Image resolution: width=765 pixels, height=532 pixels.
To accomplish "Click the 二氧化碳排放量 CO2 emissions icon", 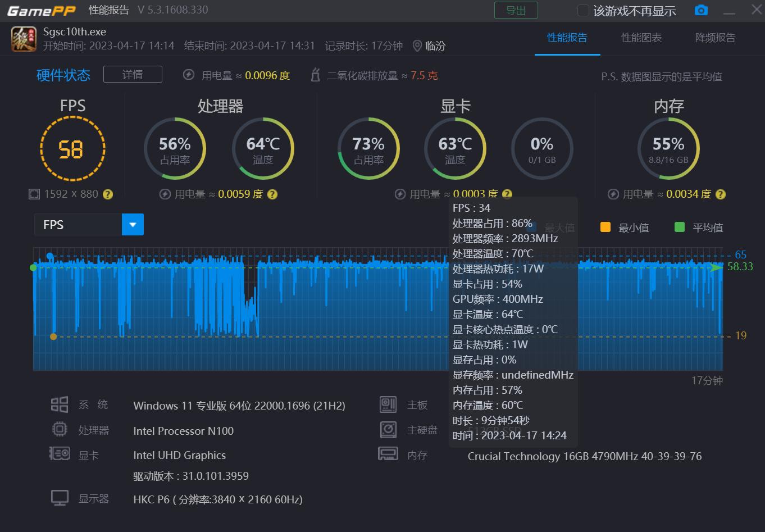I will tap(315, 75).
